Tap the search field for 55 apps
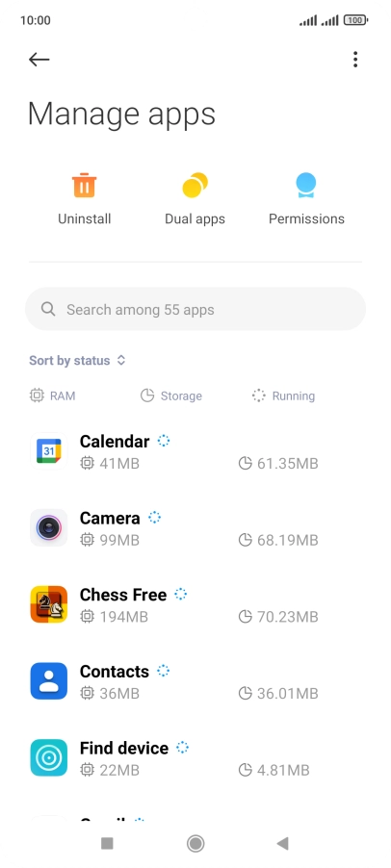 (x=195, y=309)
